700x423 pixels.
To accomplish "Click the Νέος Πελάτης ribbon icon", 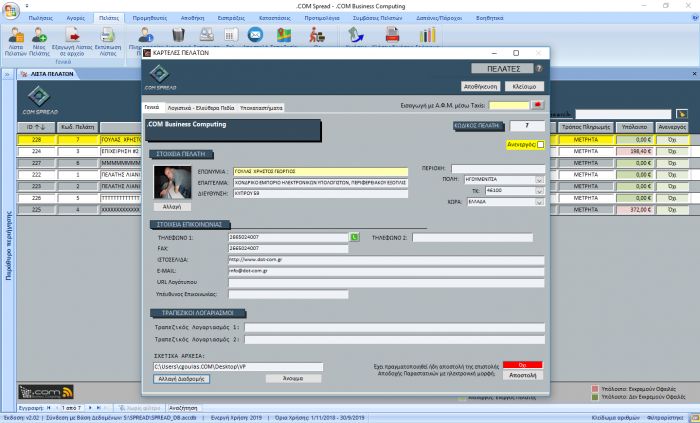I will (39, 42).
